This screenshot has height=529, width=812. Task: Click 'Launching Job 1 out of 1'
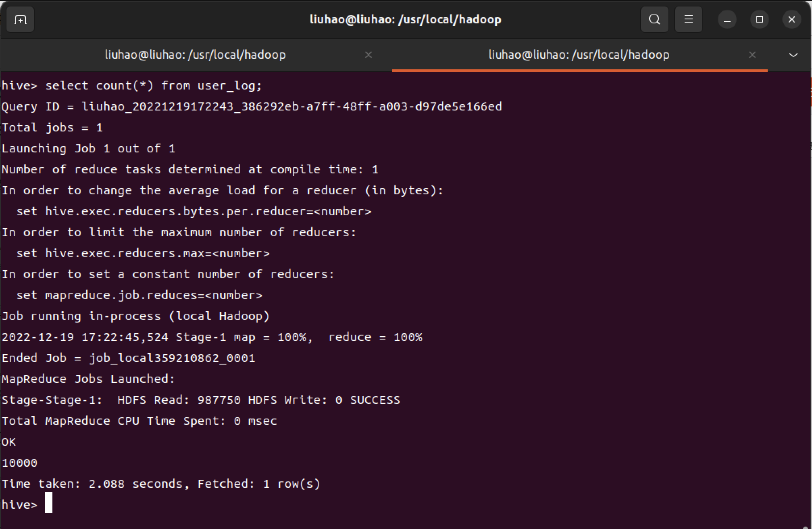tap(89, 148)
